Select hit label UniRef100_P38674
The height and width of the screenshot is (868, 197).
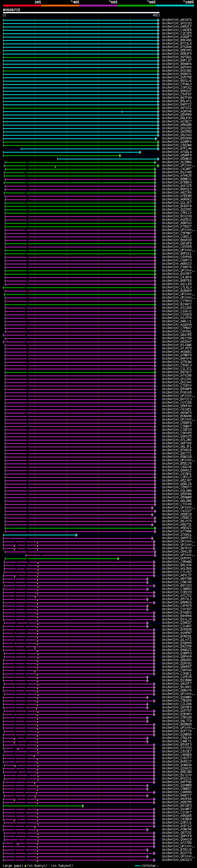tap(176, 267)
